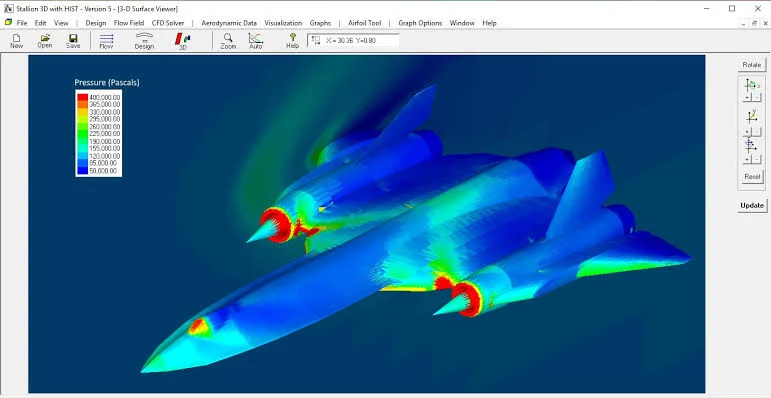This screenshot has height=398, width=771.
Task: Select the Zoom magnifier tool
Action: [x=228, y=41]
